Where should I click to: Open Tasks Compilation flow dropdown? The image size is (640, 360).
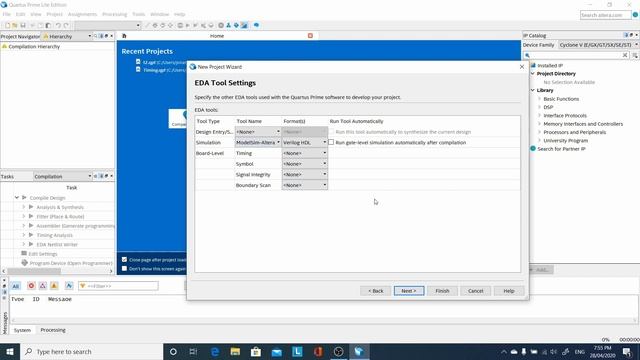(x=63, y=176)
